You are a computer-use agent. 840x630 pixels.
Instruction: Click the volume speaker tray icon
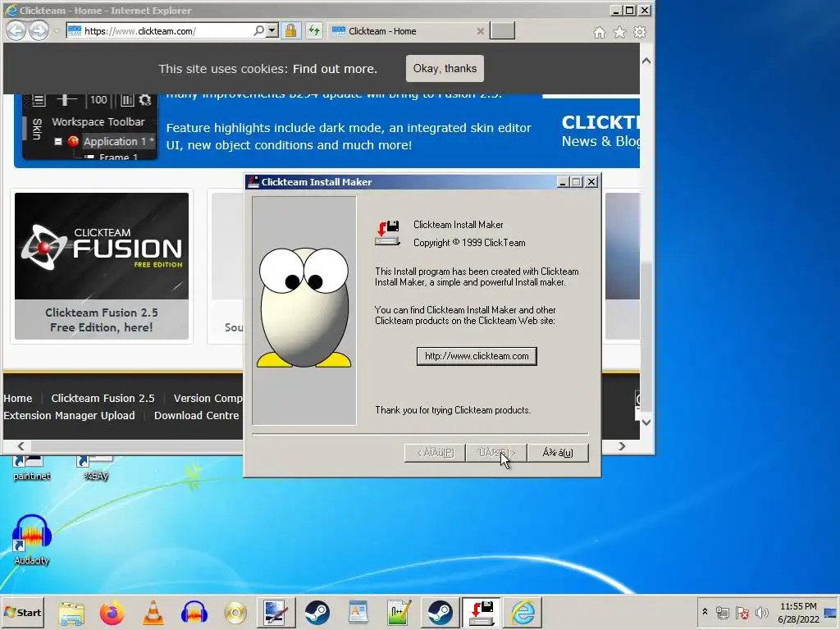(761, 612)
